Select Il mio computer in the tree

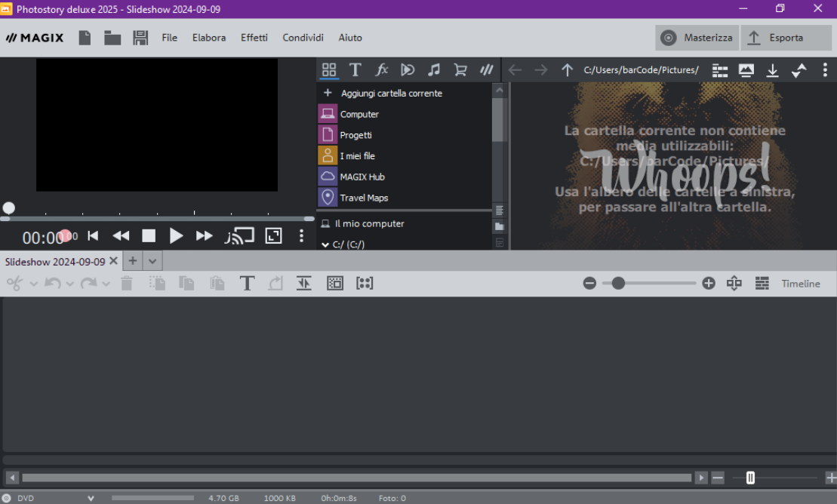[x=369, y=223]
